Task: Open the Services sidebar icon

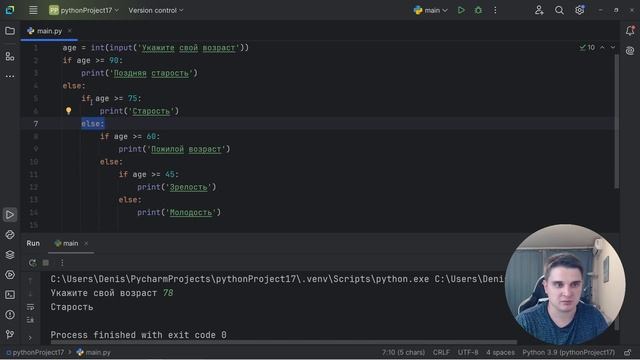Action: tap(10, 275)
